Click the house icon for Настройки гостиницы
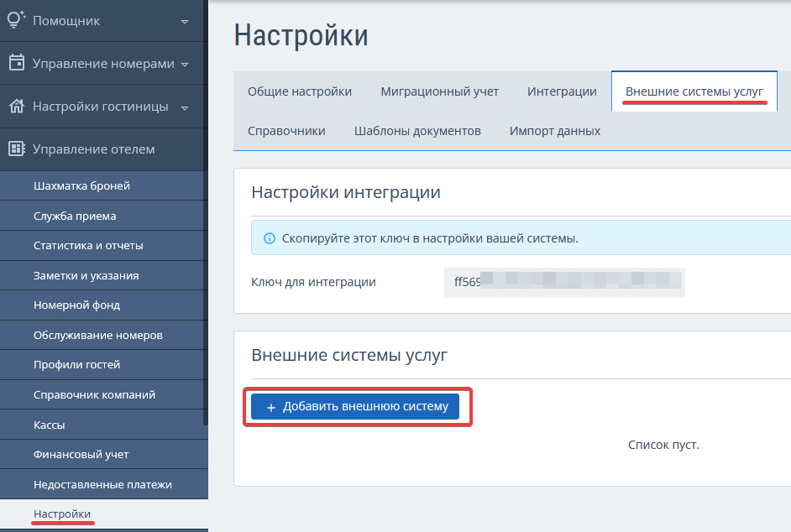 (x=16, y=107)
